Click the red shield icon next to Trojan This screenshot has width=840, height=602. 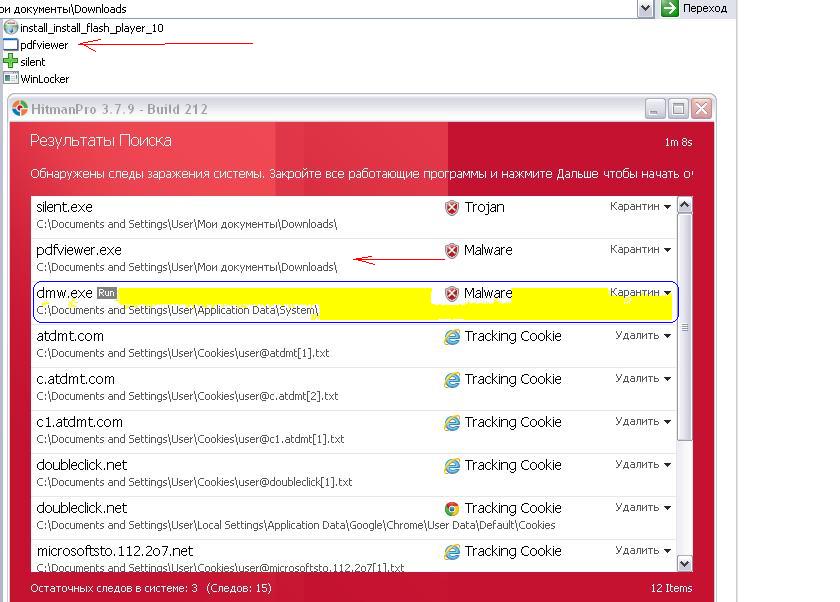(452, 207)
